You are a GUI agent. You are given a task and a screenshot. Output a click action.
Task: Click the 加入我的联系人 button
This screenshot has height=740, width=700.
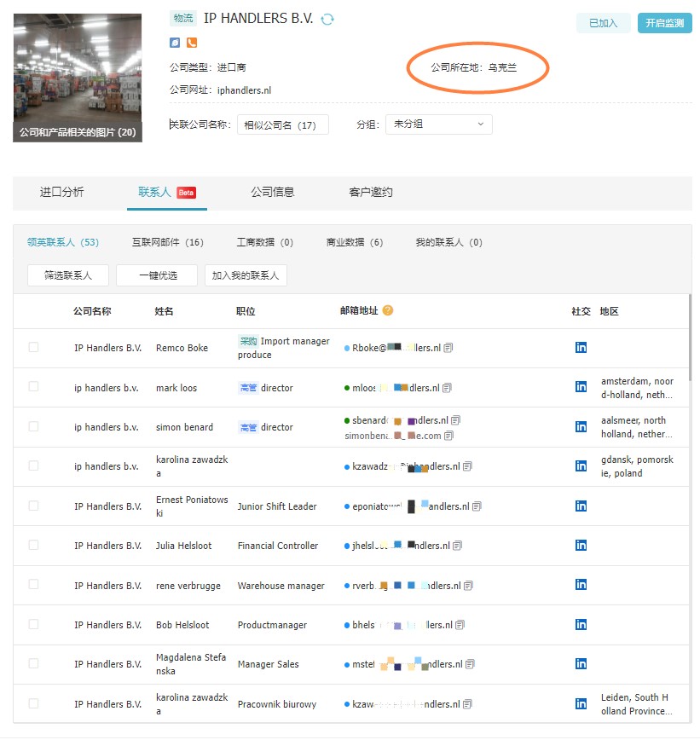tap(246, 275)
